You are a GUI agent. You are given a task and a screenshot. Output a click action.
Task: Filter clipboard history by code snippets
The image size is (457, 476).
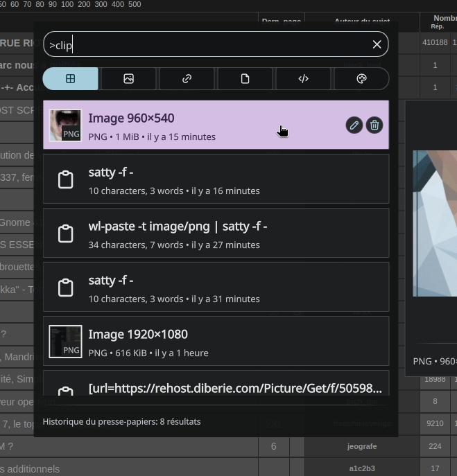point(303,79)
